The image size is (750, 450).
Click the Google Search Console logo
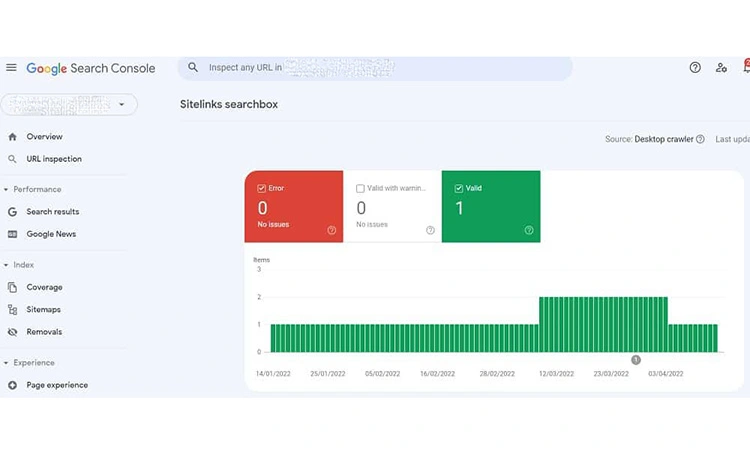tap(91, 68)
